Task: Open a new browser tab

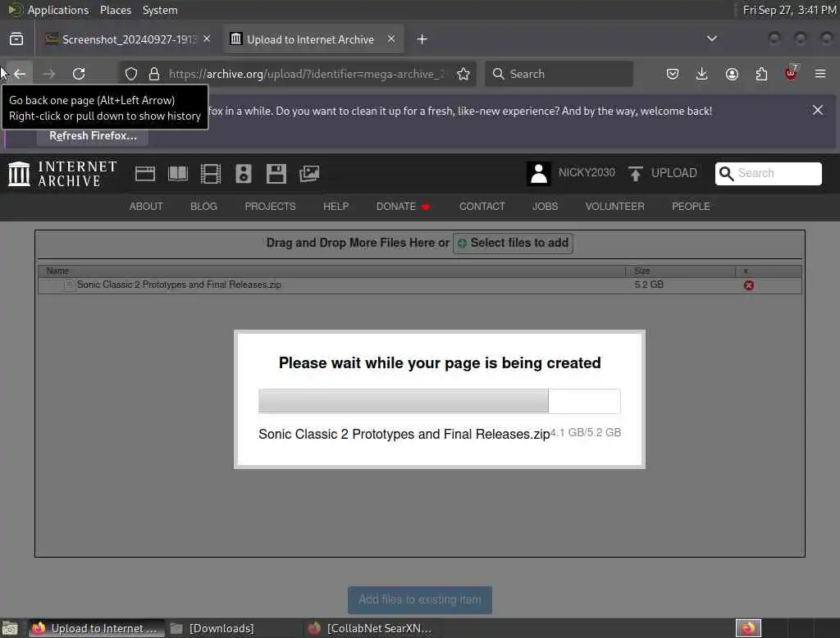Action: (x=422, y=39)
